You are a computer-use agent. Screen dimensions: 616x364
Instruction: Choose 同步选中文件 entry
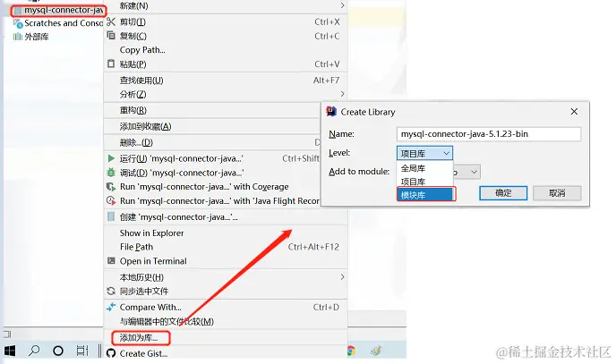(226, 292)
